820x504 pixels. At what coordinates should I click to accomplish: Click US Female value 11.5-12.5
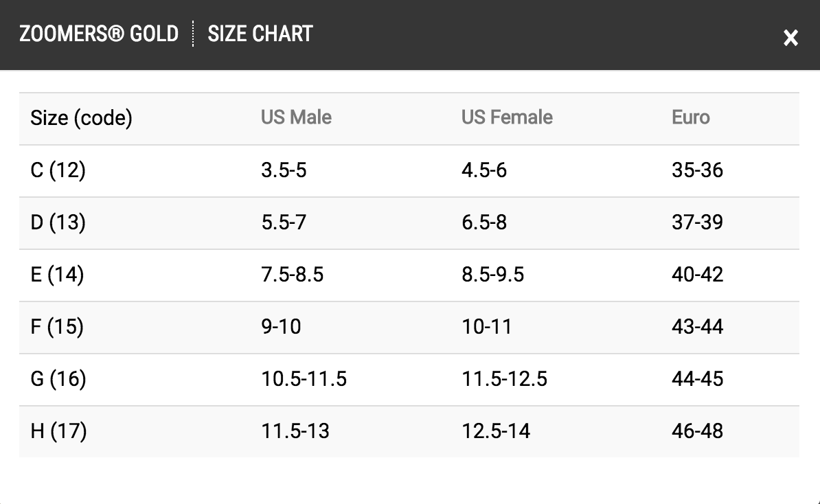(504, 379)
